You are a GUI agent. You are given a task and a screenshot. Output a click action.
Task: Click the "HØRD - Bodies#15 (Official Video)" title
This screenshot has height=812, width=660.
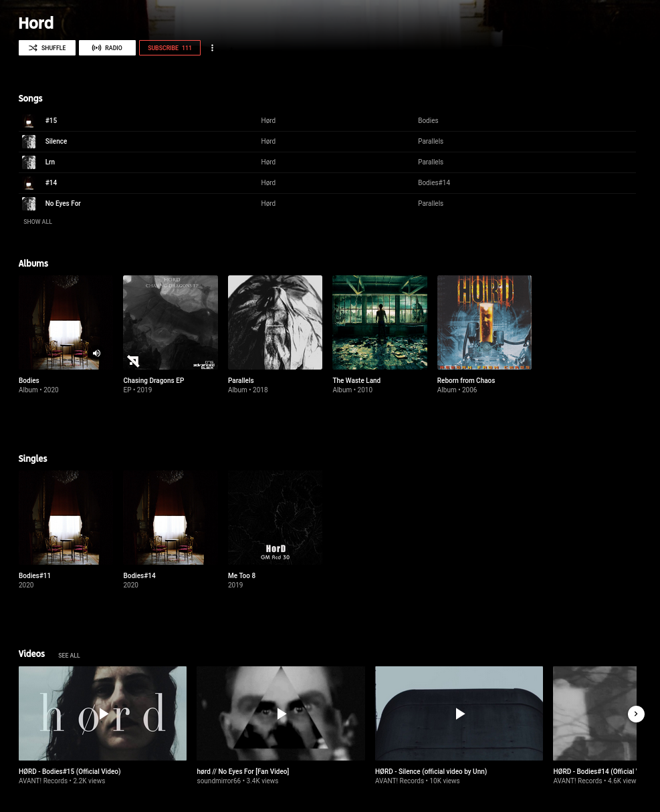click(x=70, y=772)
